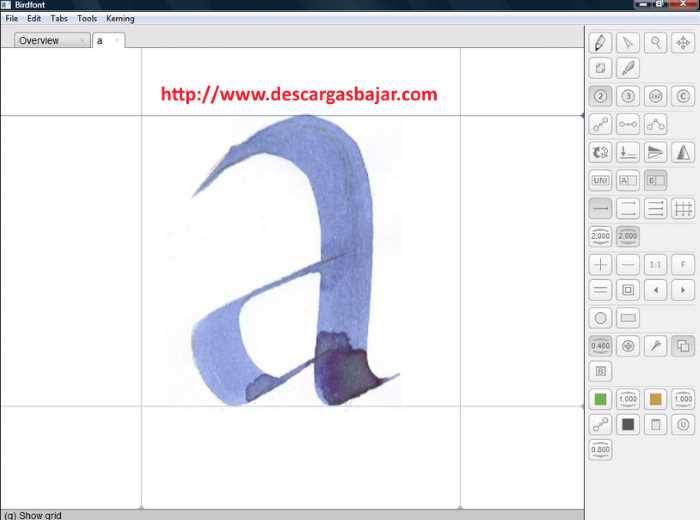This screenshot has width=700, height=520.
Task: Click the rotate path icon
Action: pos(600,153)
